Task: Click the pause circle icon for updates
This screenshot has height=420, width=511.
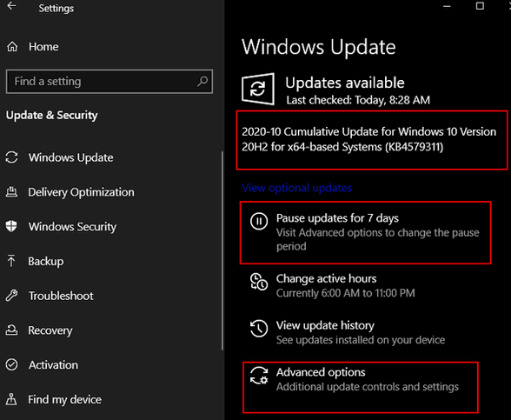Action: (259, 221)
